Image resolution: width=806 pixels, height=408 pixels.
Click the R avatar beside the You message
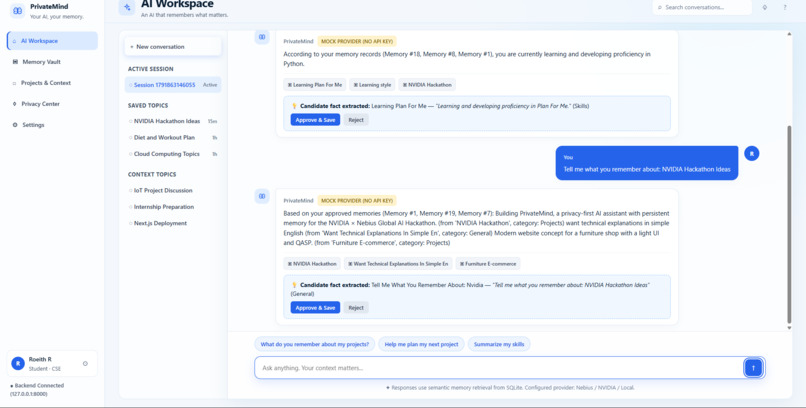pyautogui.click(x=752, y=154)
